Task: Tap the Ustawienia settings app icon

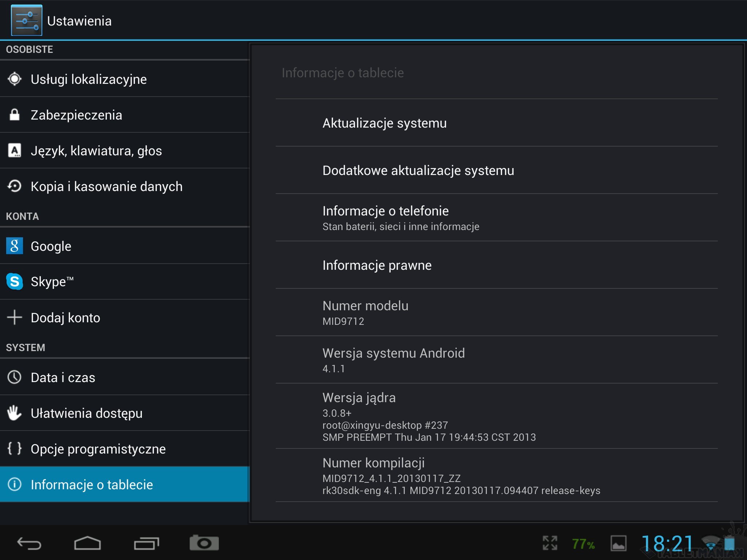Action: click(27, 20)
